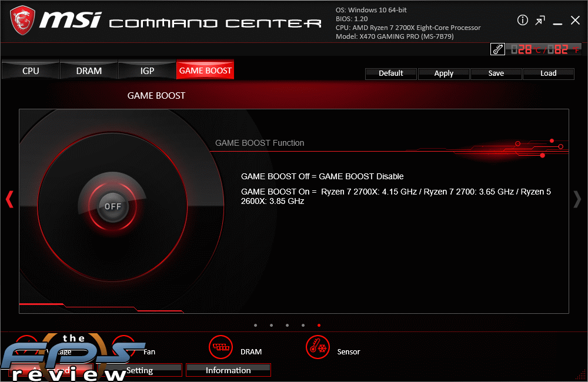Select the first page indicator dot
The image size is (588, 382).
click(x=256, y=325)
